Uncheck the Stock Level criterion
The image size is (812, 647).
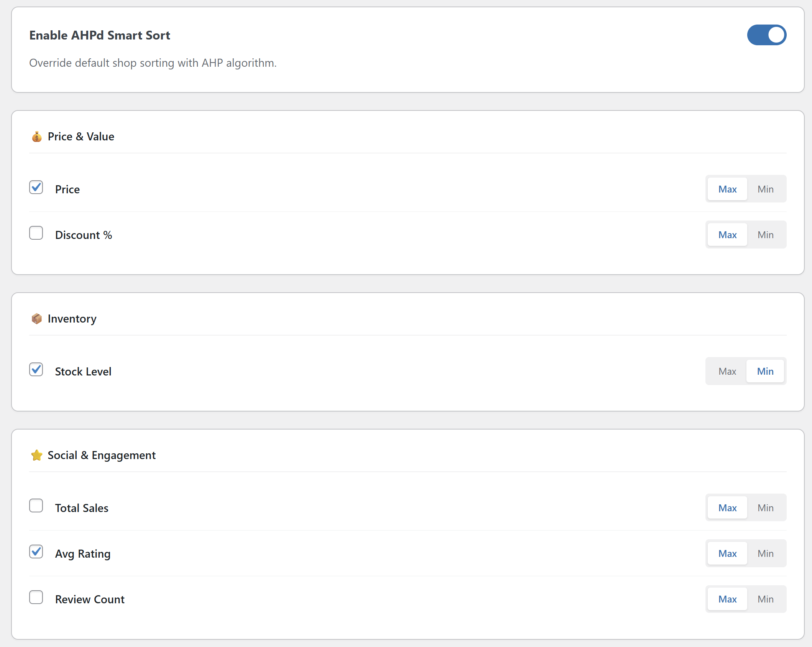(x=36, y=369)
